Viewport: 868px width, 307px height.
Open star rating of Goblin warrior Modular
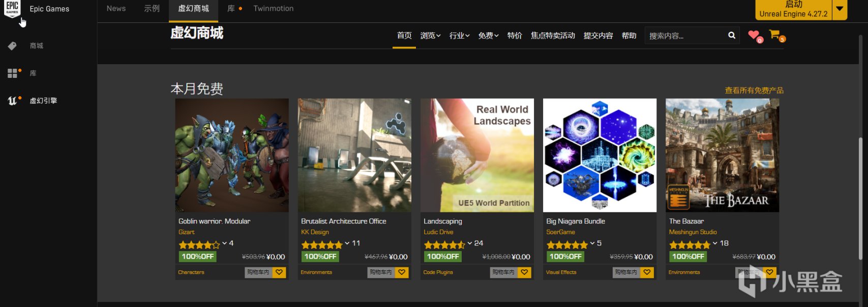(199, 245)
